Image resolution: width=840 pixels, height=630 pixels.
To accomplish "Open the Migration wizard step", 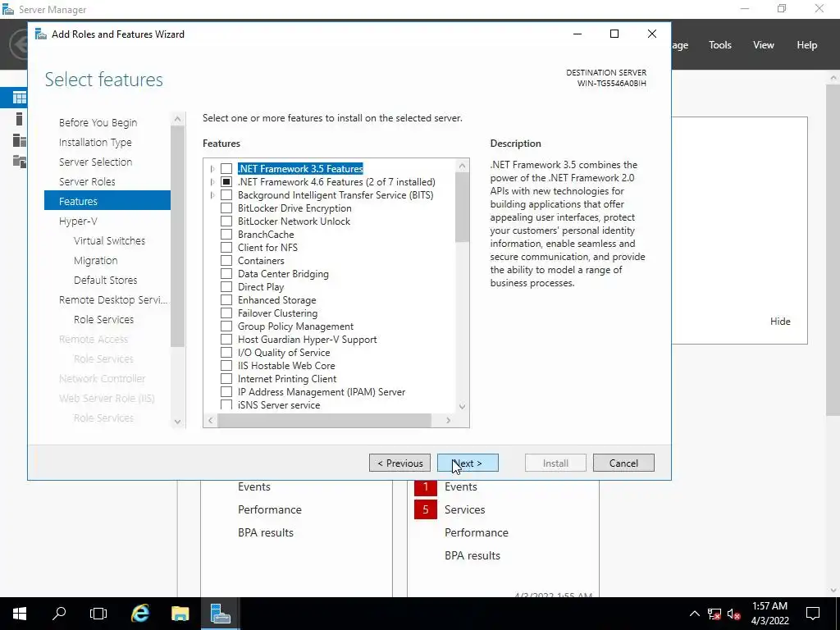I will [95, 260].
